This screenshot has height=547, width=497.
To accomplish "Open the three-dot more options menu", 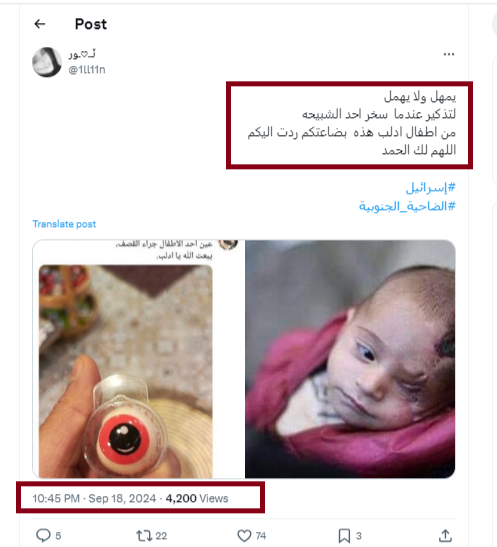I will [x=449, y=54].
